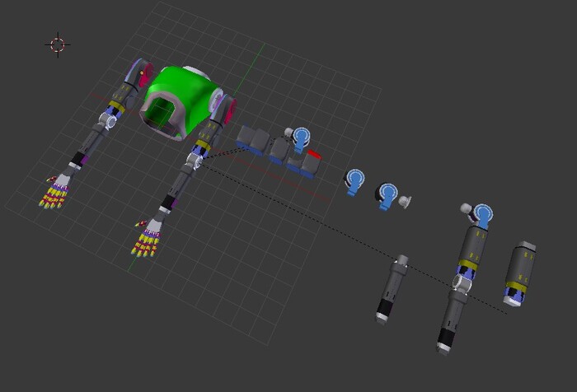Click the silver elbow ring on the detached arm
This screenshot has width=577, height=392.
(x=460, y=284)
